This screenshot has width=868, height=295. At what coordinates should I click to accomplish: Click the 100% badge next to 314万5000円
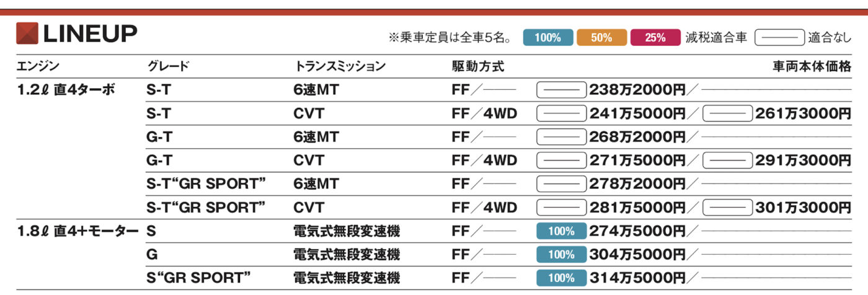561,278
